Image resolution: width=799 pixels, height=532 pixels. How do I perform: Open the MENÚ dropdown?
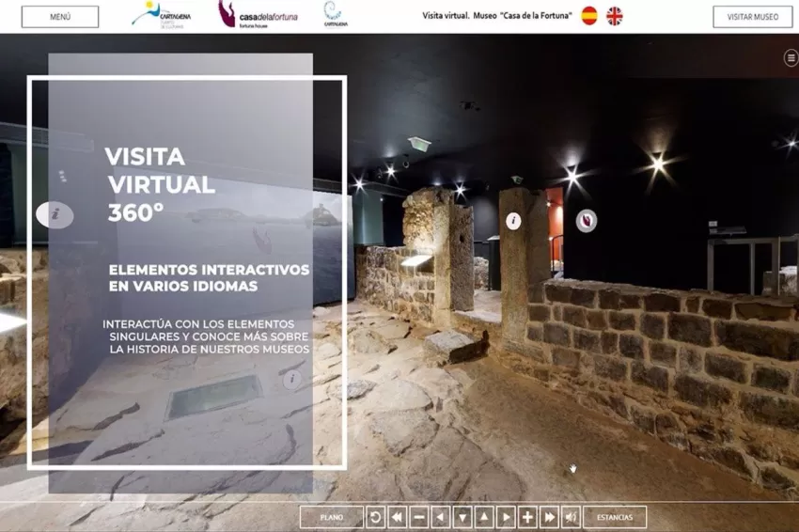point(60,17)
